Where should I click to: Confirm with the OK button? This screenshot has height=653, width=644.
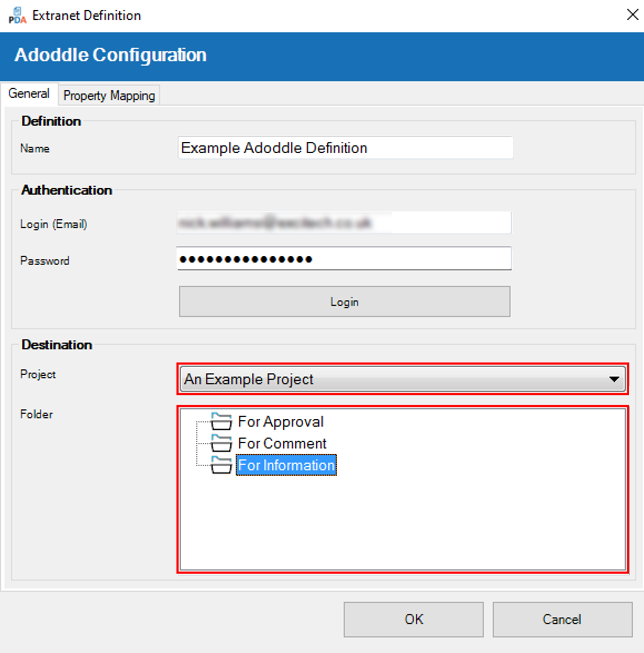pos(413,619)
